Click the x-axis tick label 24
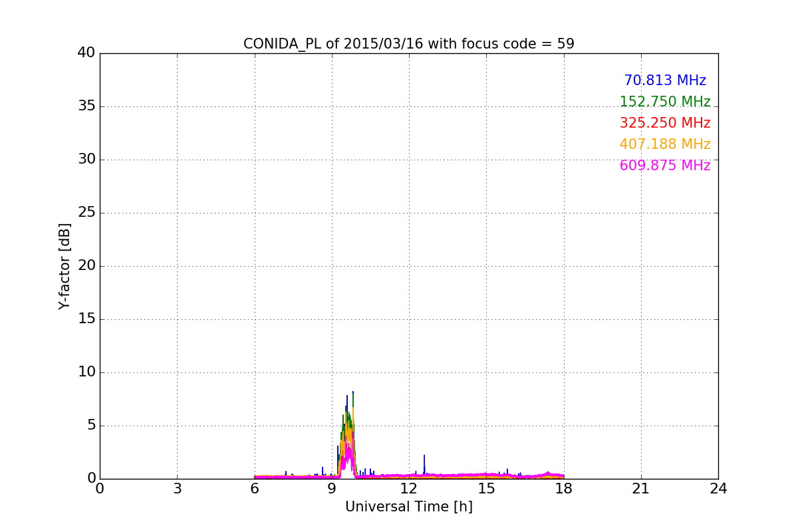 (718, 489)
